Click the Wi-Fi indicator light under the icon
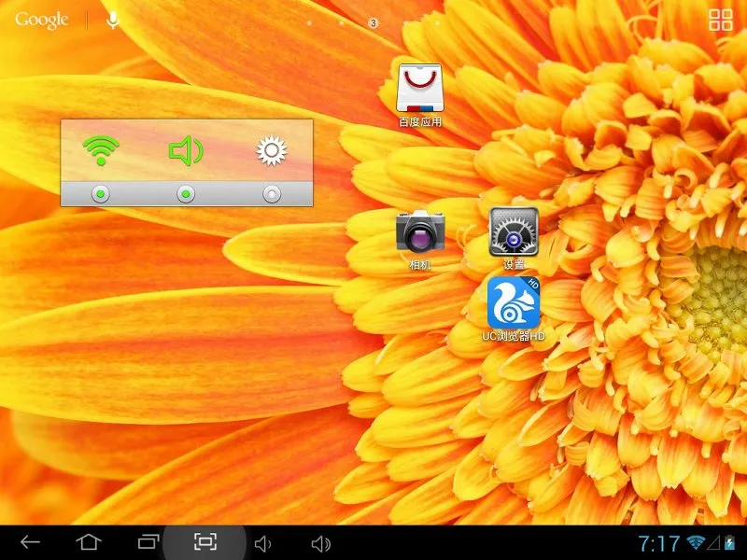 pyautogui.click(x=100, y=194)
